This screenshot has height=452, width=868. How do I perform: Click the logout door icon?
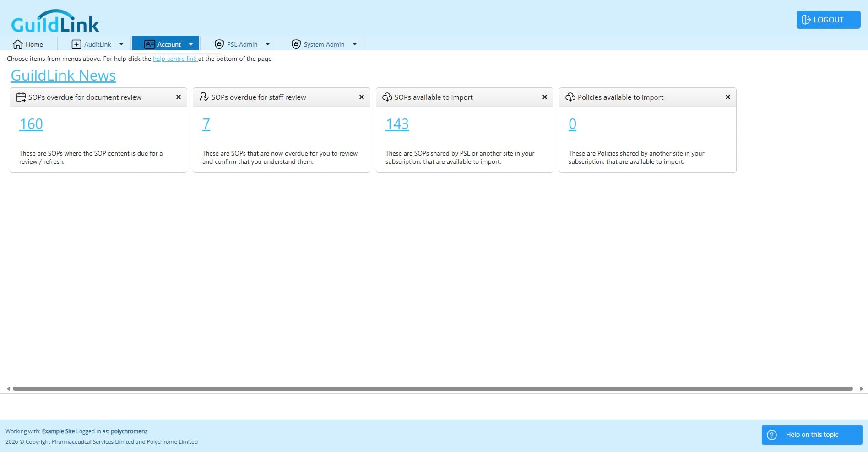[806, 20]
